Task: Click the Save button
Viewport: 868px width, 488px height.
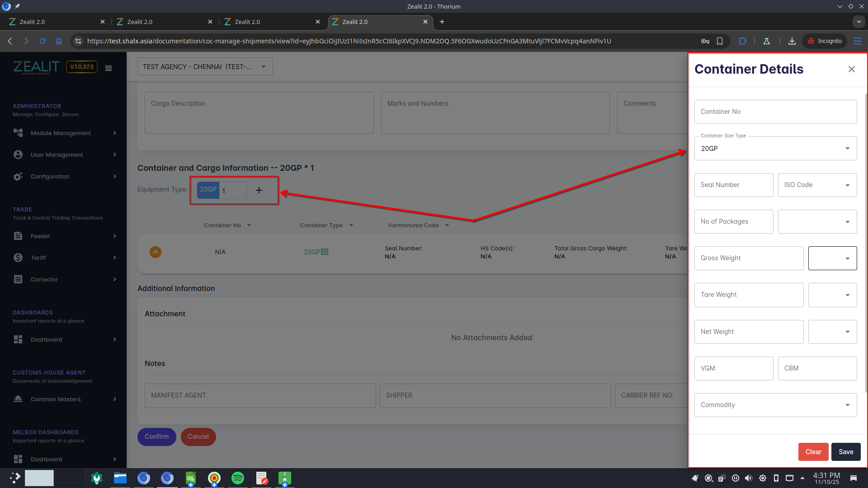Action: pos(845,452)
